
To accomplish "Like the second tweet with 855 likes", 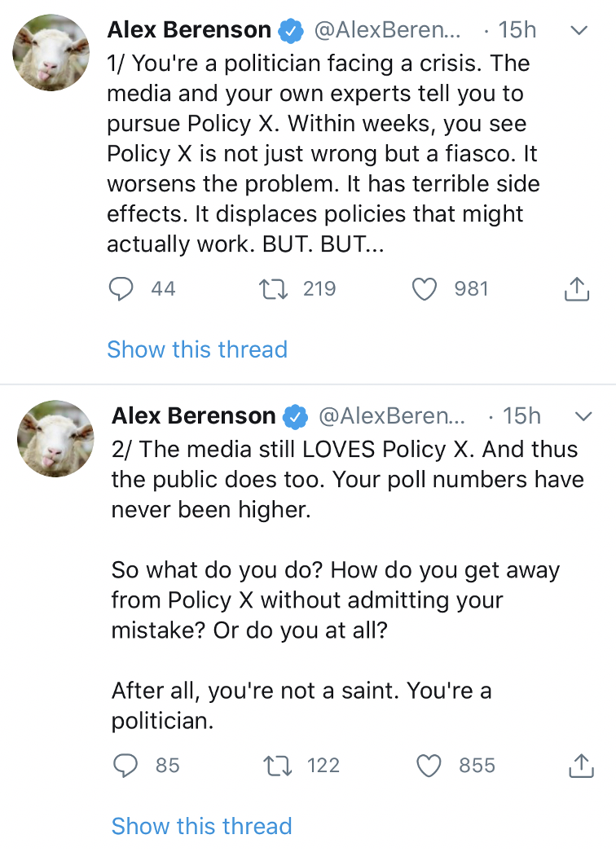I will (429, 766).
